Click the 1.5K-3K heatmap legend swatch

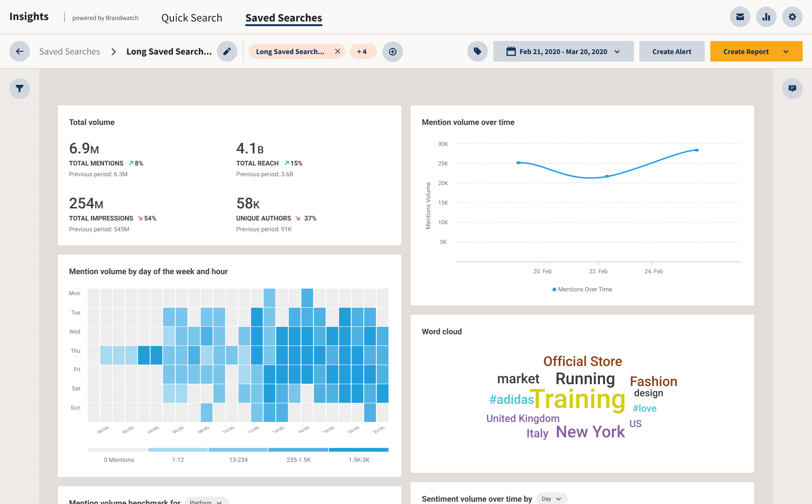click(359, 450)
